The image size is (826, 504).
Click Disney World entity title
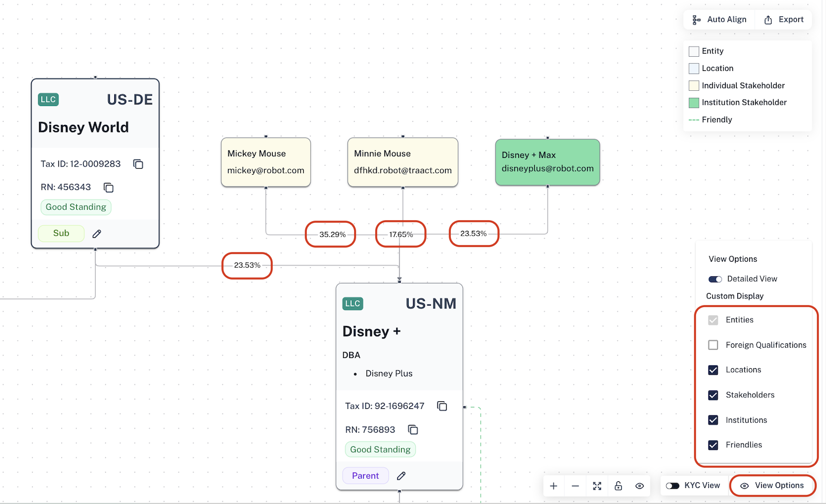[83, 128]
